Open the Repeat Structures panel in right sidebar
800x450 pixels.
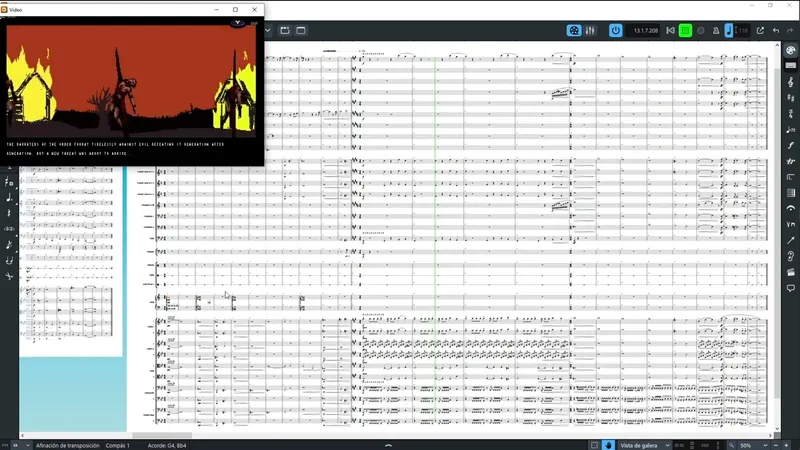tap(790, 177)
